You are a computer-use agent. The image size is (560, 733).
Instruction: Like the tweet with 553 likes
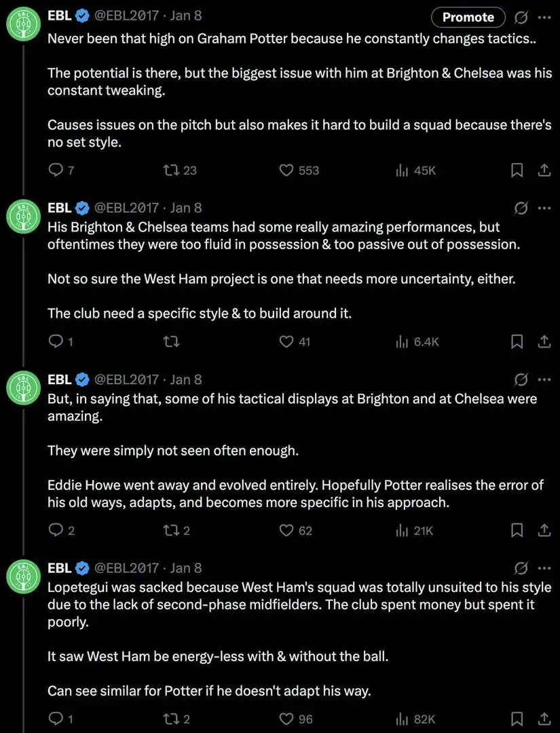click(287, 170)
